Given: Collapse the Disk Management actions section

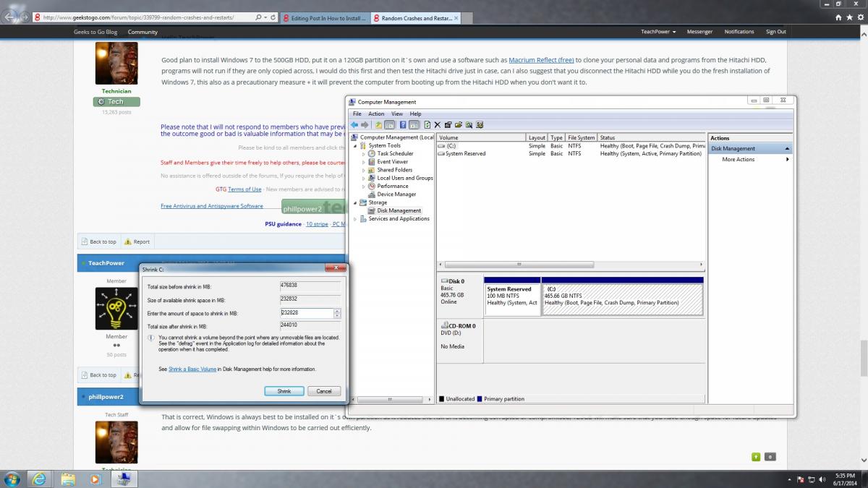Looking at the screenshot, I should tap(787, 148).
